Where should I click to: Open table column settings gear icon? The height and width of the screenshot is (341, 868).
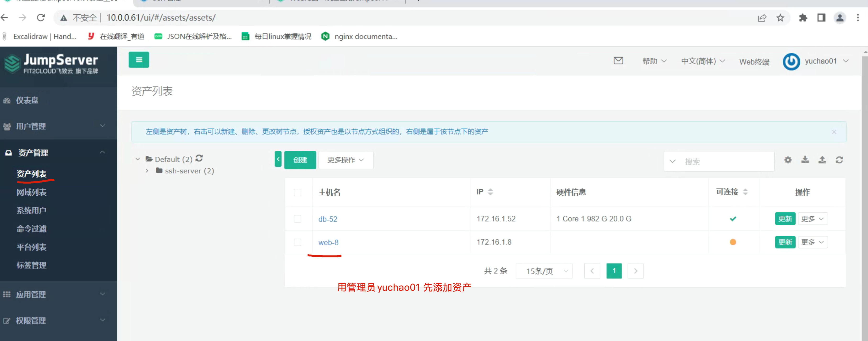[787, 160]
